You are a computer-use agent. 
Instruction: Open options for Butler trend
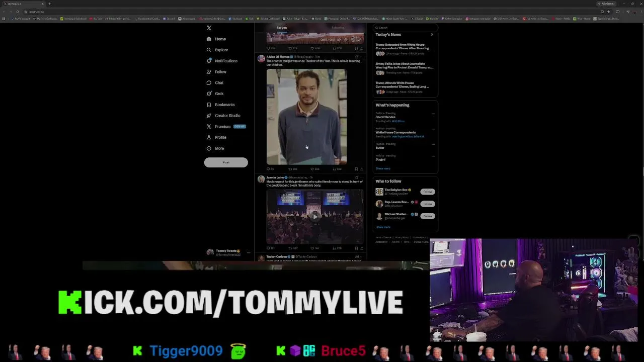pyautogui.click(x=433, y=144)
